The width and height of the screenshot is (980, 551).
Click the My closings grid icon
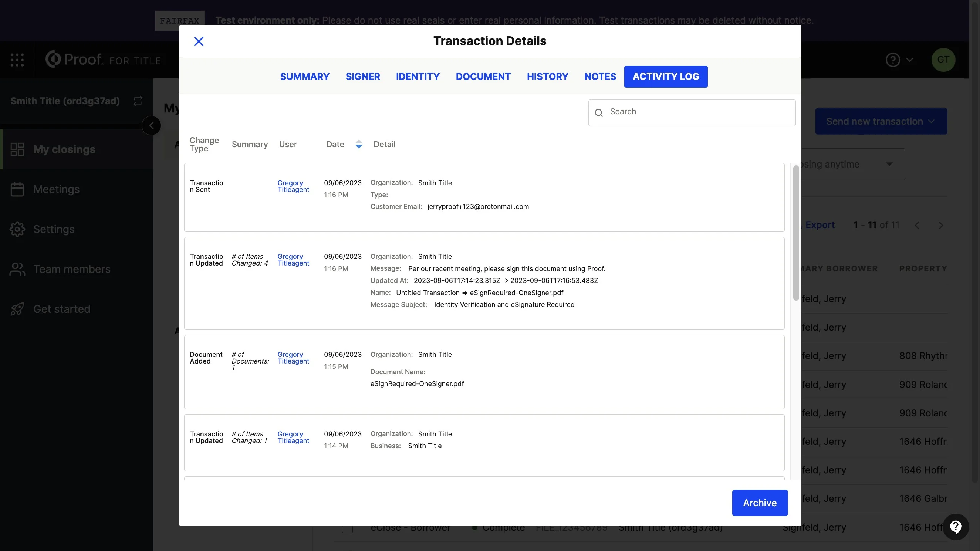(17, 149)
